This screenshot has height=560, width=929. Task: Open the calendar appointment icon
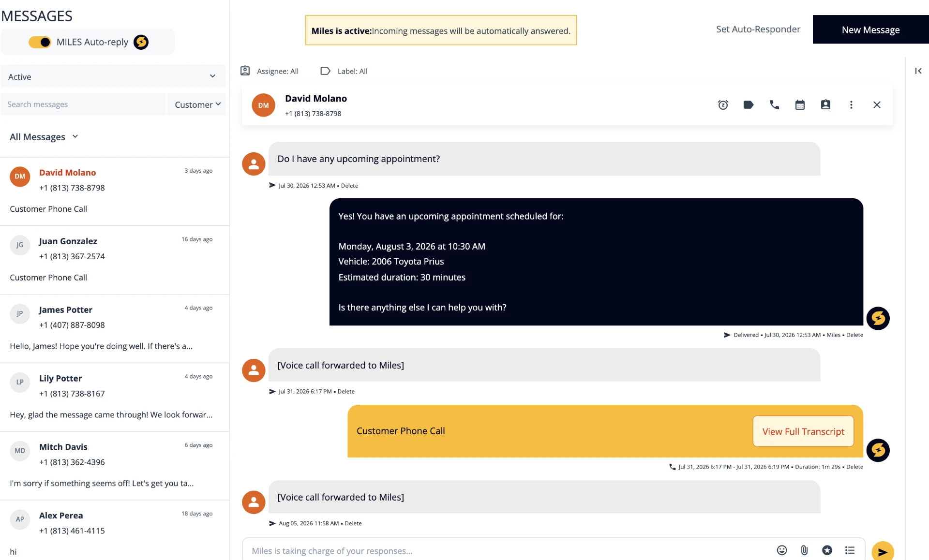800,105
